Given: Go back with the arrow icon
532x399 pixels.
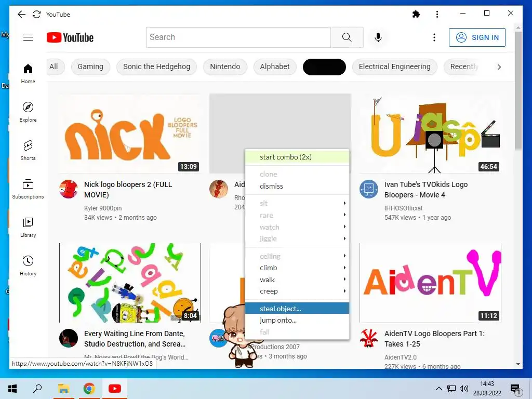Looking at the screenshot, I should [21, 14].
